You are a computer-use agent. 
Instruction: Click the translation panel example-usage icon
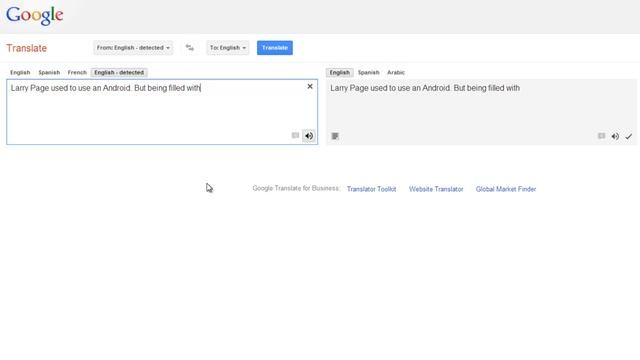click(x=601, y=136)
